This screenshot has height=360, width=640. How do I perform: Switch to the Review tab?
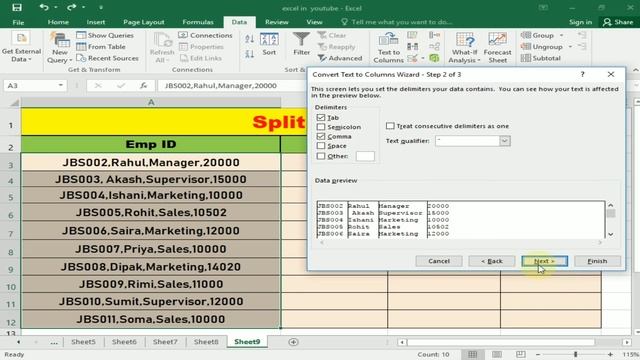coord(277,22)
